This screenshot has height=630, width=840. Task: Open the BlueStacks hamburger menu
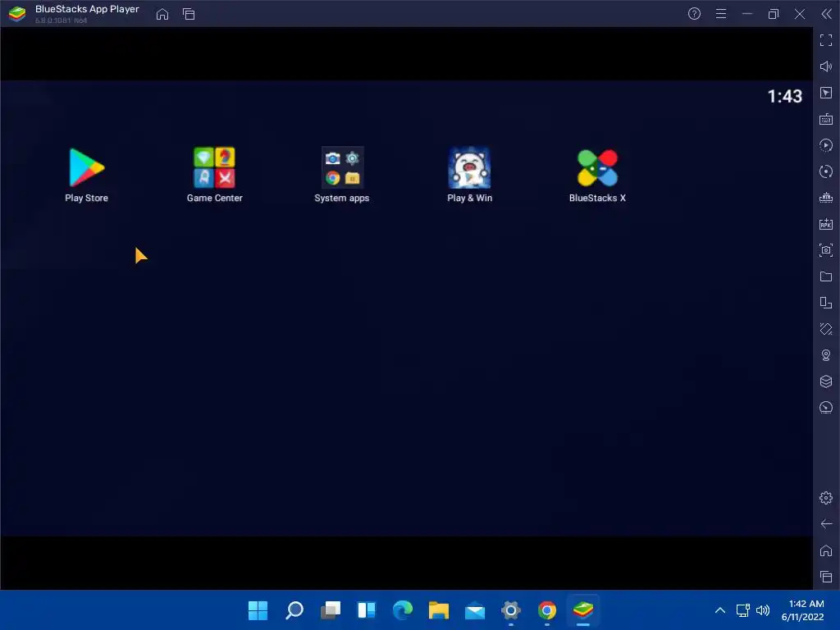[x=721, y=14]
